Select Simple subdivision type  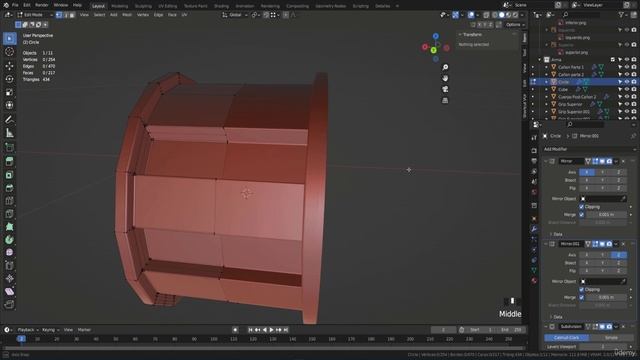coord(611,338)
